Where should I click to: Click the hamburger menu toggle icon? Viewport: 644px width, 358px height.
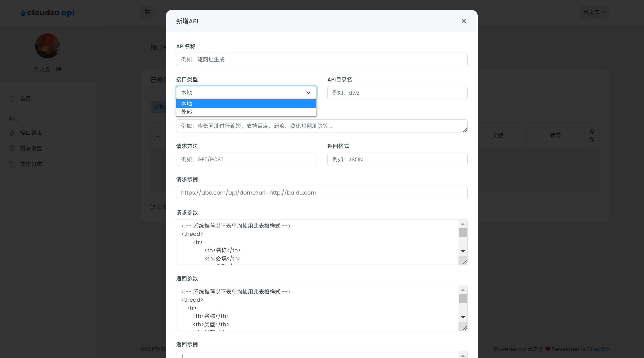147,12
